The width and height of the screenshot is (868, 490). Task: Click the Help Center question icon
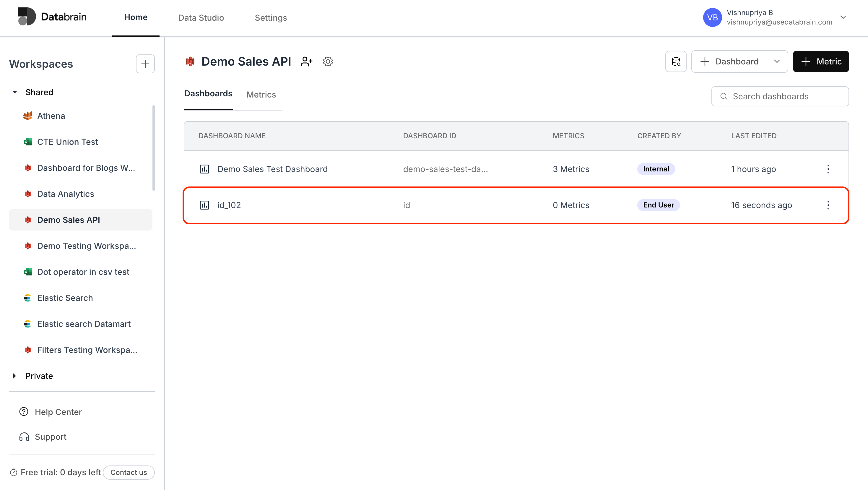[24, 412]
